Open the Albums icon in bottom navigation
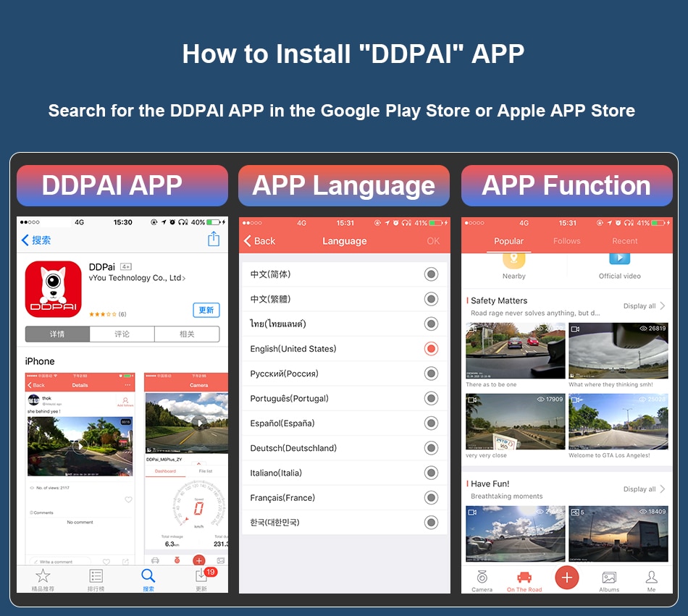This screenshot has width=688, height=616. pyautogui.click(x=609, y=578)
